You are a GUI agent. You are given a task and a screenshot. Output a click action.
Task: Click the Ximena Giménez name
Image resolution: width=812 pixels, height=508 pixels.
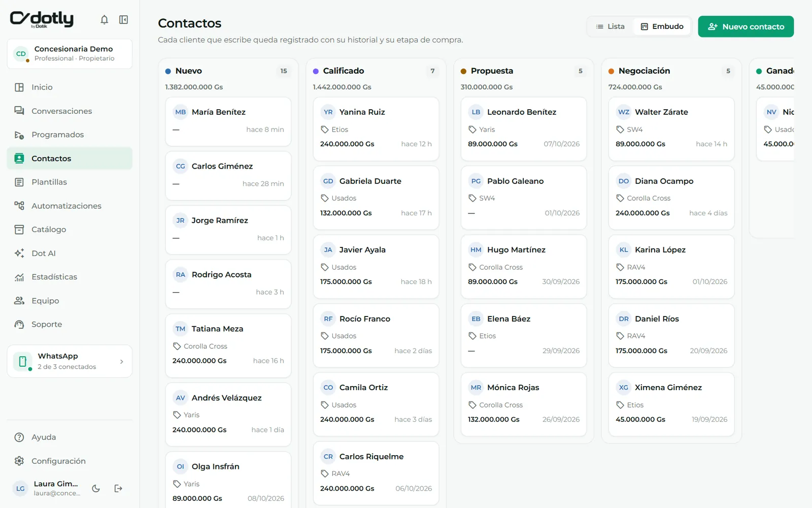(668, 388)
